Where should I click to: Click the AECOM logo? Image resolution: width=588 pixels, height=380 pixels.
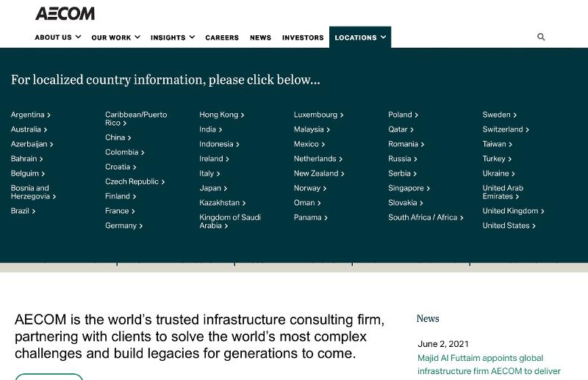coord(65,14)
